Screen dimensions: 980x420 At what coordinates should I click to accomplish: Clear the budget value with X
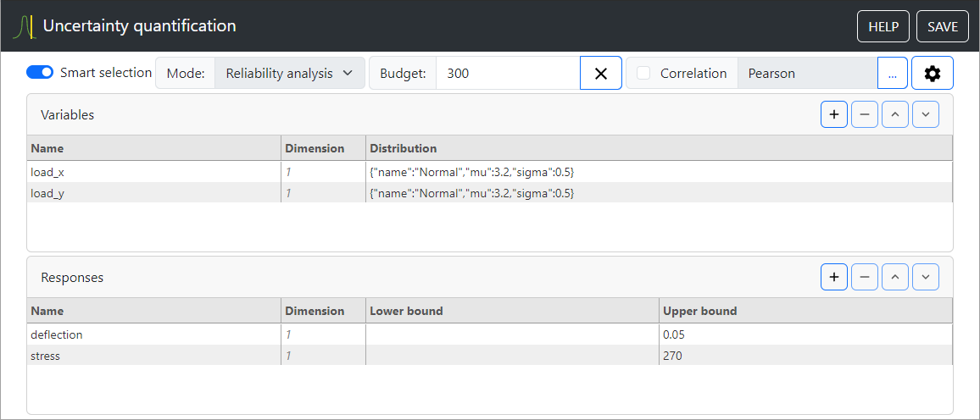coord(601,74)
